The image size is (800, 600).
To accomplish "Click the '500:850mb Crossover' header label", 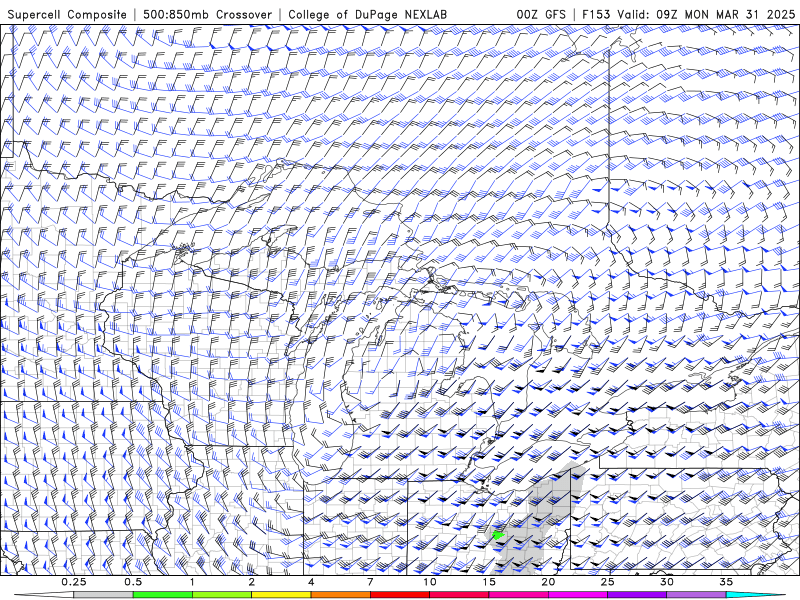I will point(208,14).
